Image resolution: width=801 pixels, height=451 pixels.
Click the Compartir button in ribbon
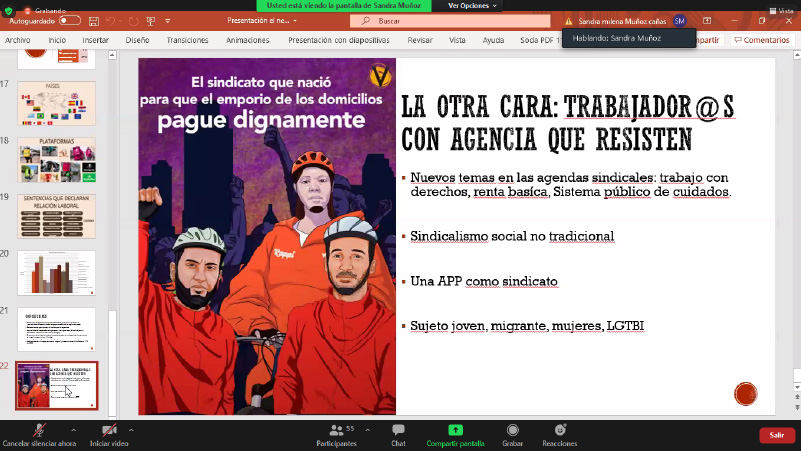710,40
